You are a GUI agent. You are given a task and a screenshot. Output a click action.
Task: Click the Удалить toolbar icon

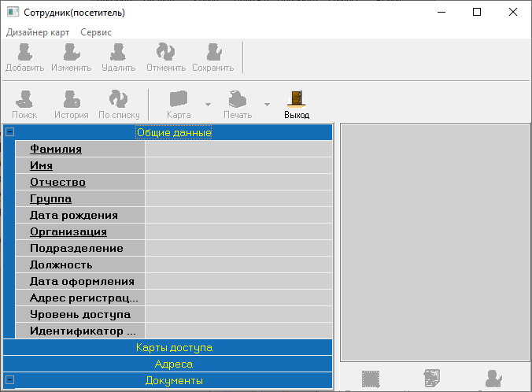click(x=118, y=52)
